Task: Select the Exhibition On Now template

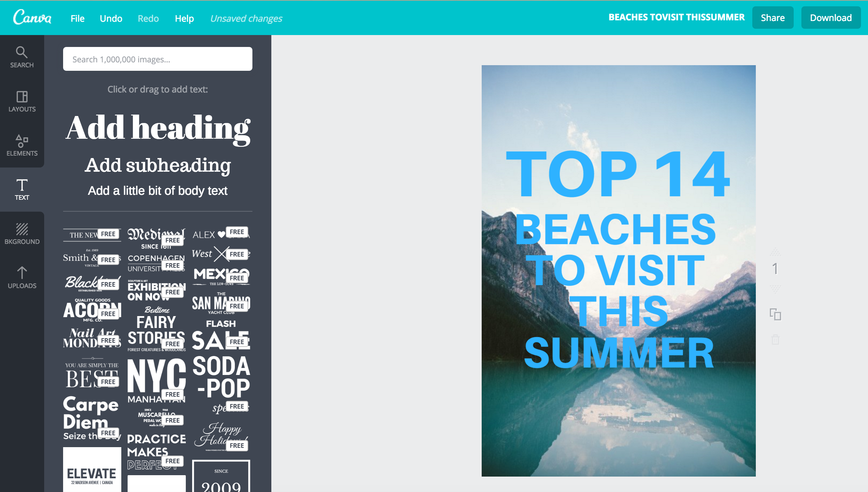Action: coord(156,290)
